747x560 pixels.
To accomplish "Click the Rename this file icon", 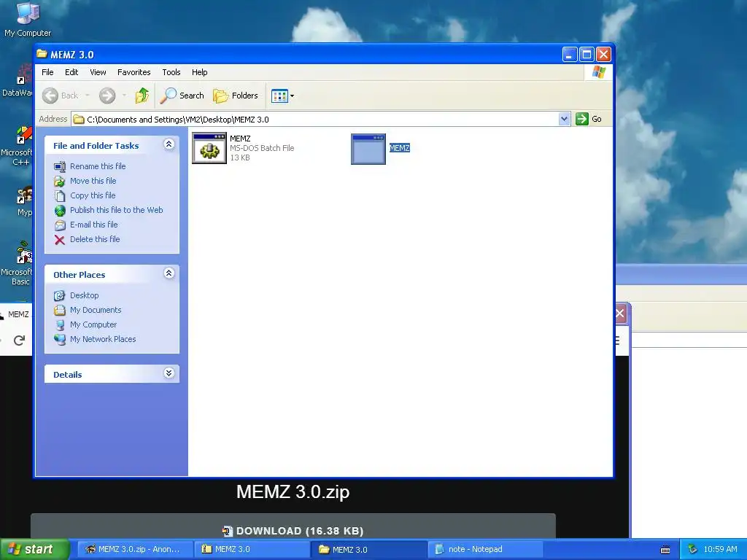I will click(60, 167).
